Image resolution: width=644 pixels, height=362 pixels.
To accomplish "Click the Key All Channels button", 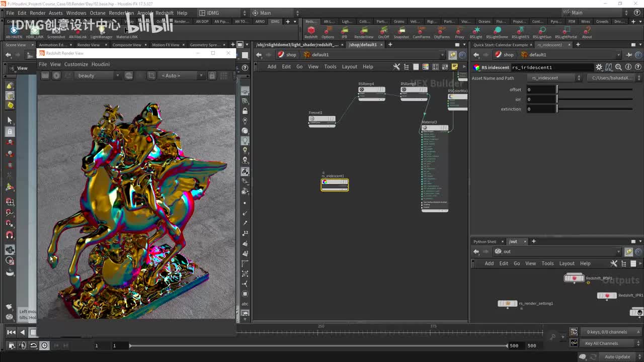I will coord(601,343).
